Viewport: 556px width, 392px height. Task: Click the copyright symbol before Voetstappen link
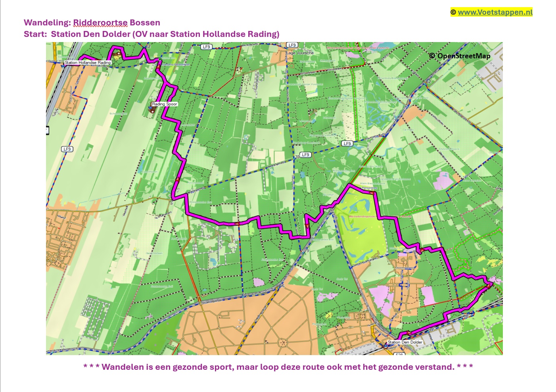point(453,12)
